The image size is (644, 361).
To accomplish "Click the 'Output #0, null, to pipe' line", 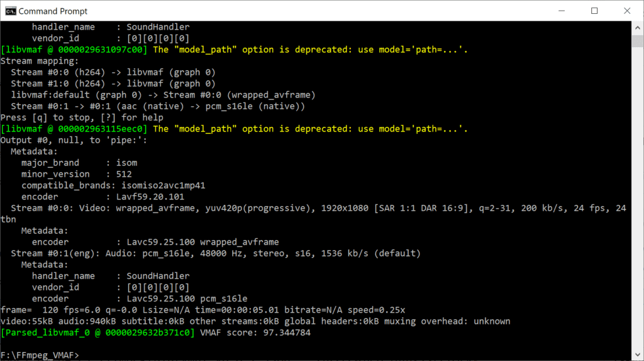I will 74,140.
